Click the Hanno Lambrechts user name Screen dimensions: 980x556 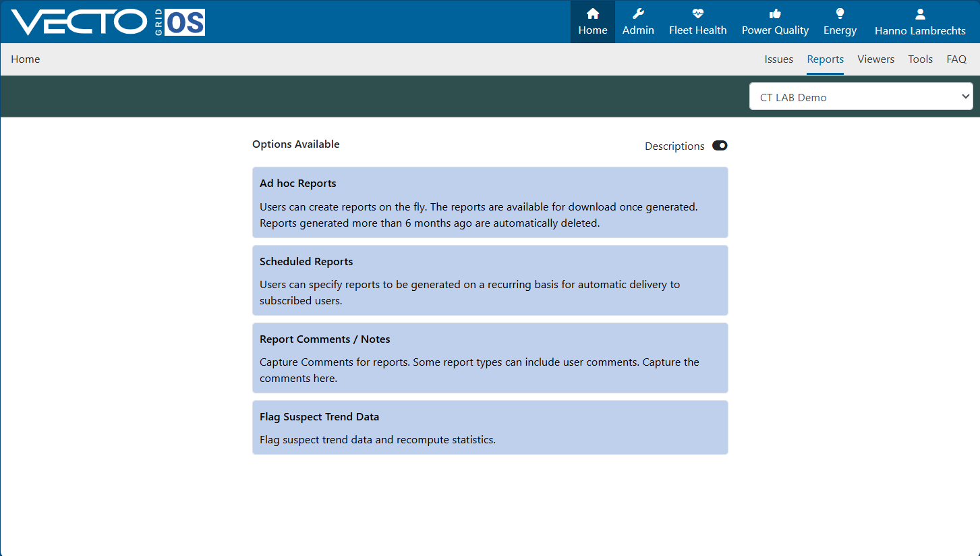(x=920, y=31)
